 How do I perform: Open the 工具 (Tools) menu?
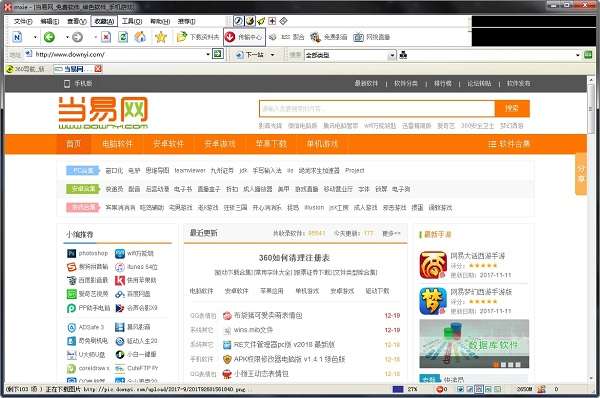pyautogui.click(x=131, y=21)
